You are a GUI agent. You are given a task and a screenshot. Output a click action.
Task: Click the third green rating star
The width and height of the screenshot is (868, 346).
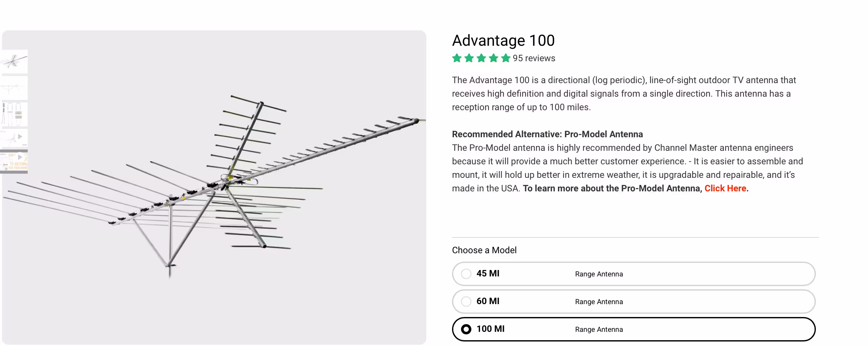481,58
